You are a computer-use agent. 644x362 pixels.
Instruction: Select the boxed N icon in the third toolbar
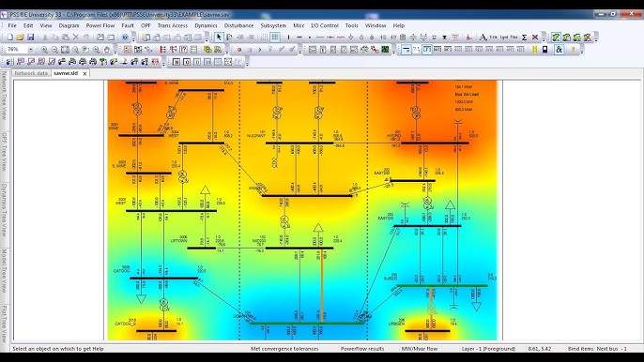[176, 62]
